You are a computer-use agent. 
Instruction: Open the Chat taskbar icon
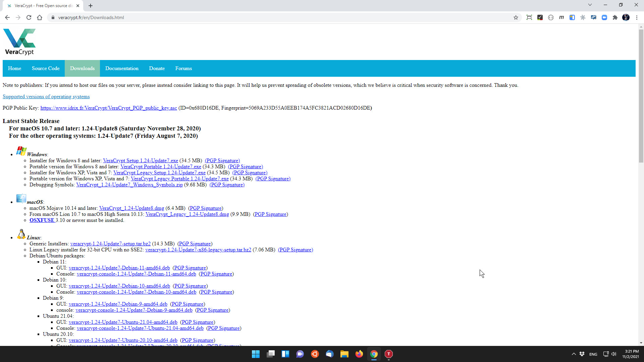[300, 354]
